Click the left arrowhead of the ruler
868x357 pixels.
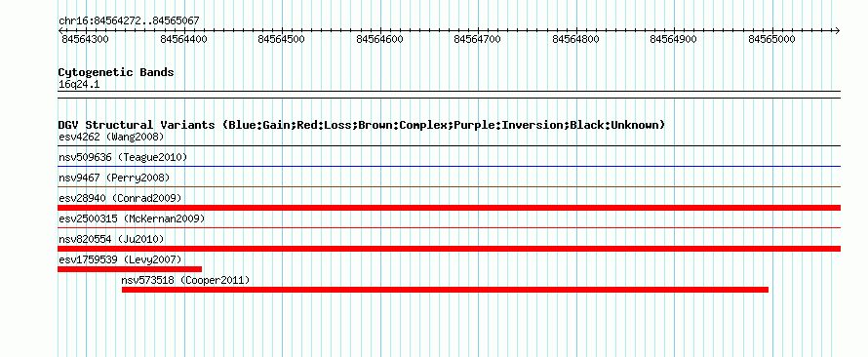(x=60, y=30)
